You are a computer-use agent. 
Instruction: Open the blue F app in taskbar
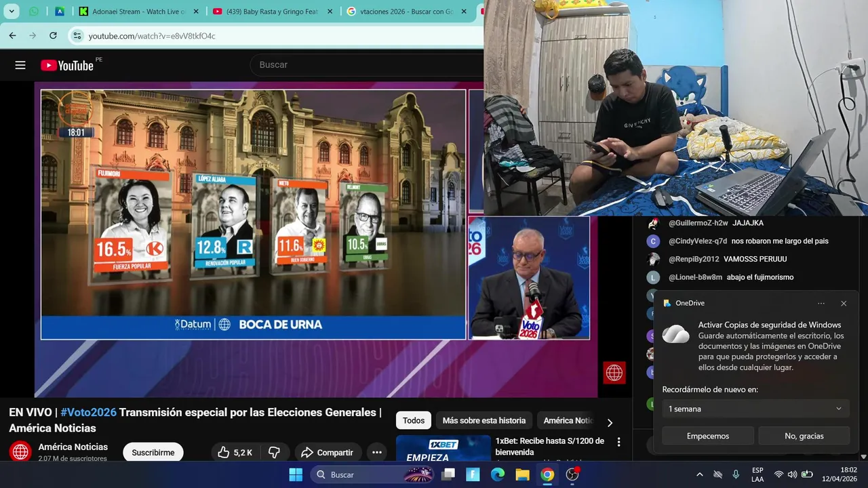[x=473, y=474]
